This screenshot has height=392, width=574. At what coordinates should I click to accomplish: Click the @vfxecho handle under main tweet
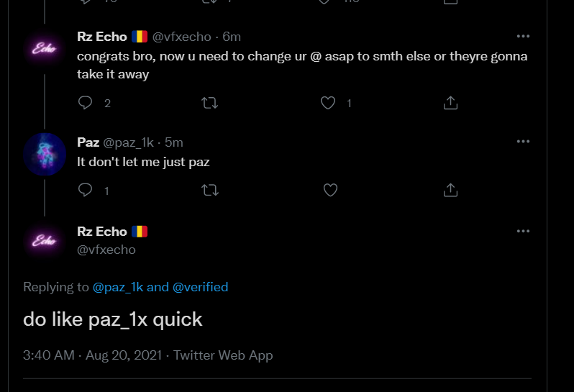pyautogui.click(x=106, y=250)
